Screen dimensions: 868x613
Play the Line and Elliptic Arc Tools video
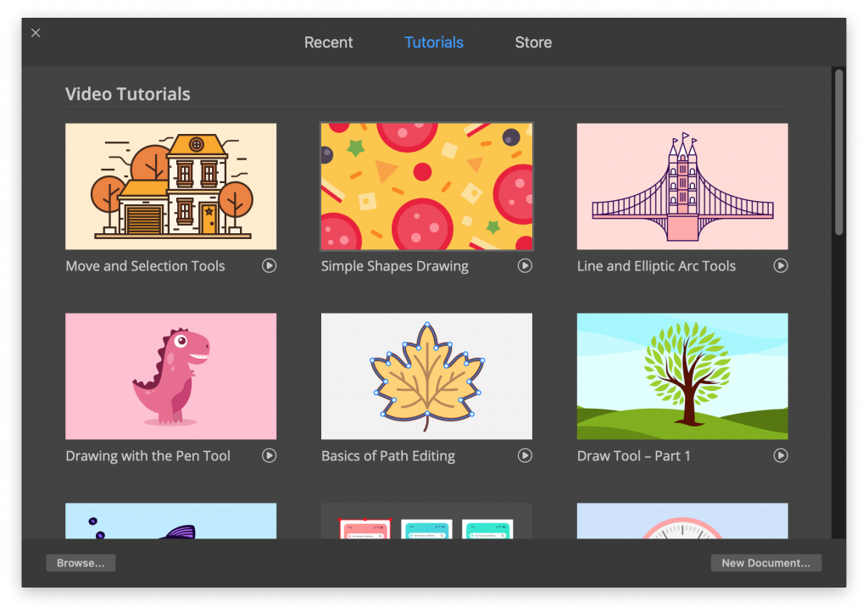point(781,265)
